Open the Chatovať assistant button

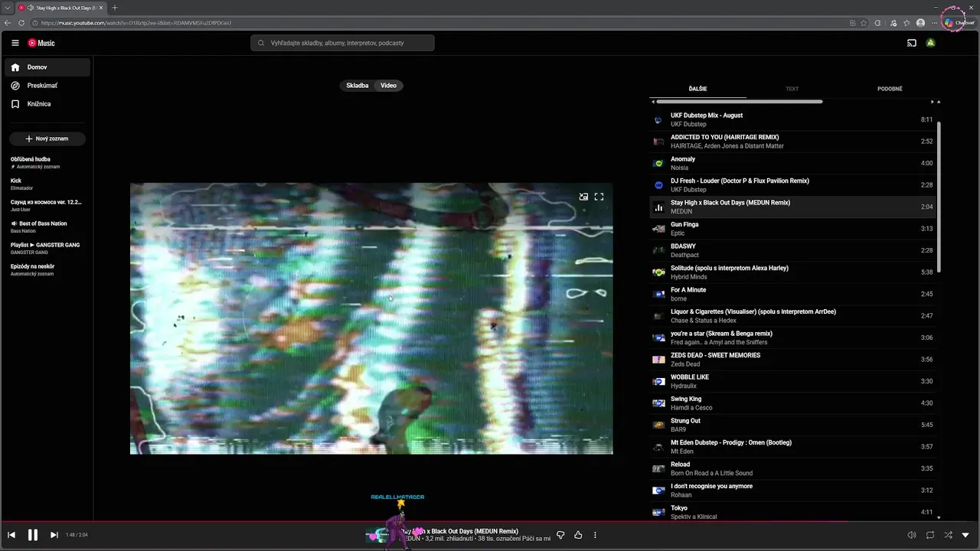[959, 23]
